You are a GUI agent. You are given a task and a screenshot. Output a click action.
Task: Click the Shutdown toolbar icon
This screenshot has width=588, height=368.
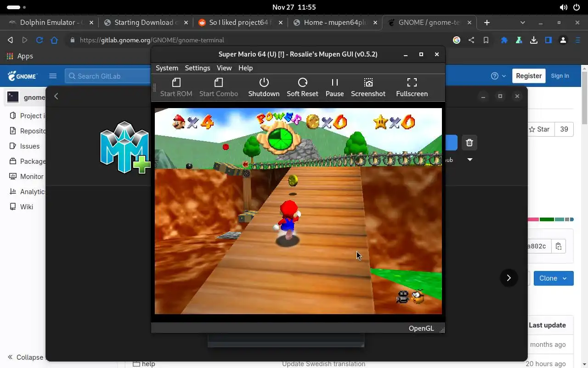pos(264,87)
